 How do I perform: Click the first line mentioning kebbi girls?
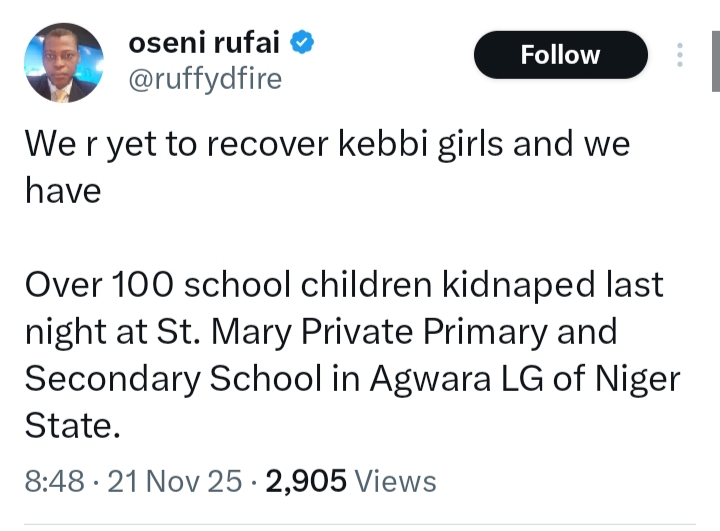[327, 144]
